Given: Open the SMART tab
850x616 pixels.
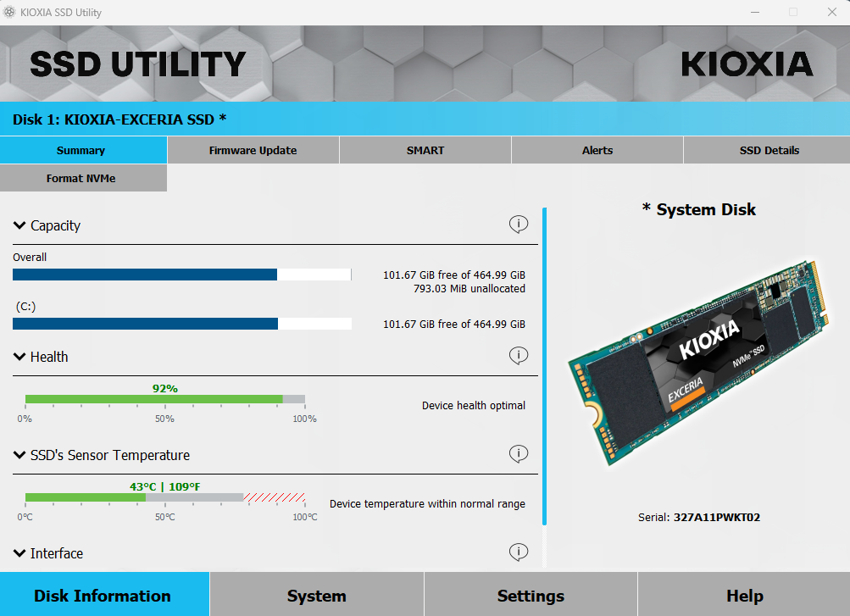Looking at the screenshot, I should [x=425, y=150].
